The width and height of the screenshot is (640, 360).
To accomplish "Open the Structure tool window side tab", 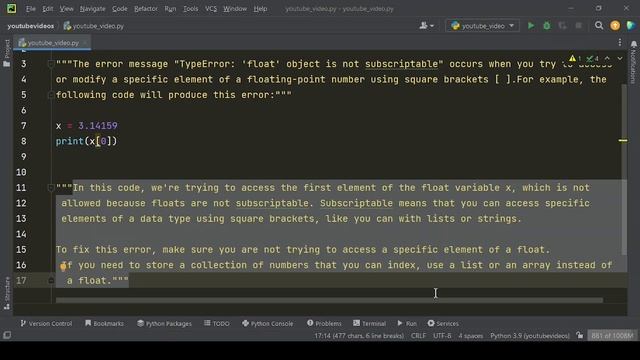I will pyautogui.click(x=7, y=293).
